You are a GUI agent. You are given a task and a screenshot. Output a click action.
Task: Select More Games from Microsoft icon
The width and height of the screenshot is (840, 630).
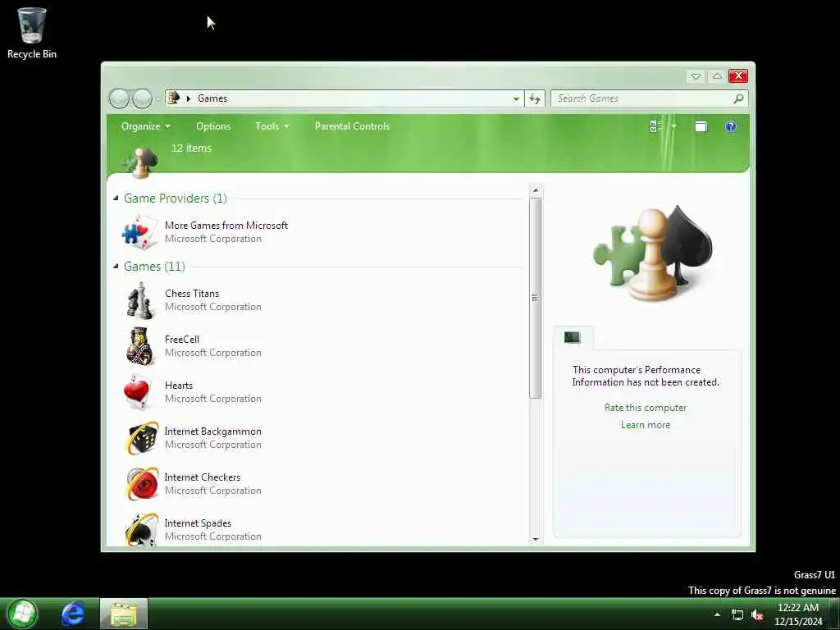pos(140,232)
